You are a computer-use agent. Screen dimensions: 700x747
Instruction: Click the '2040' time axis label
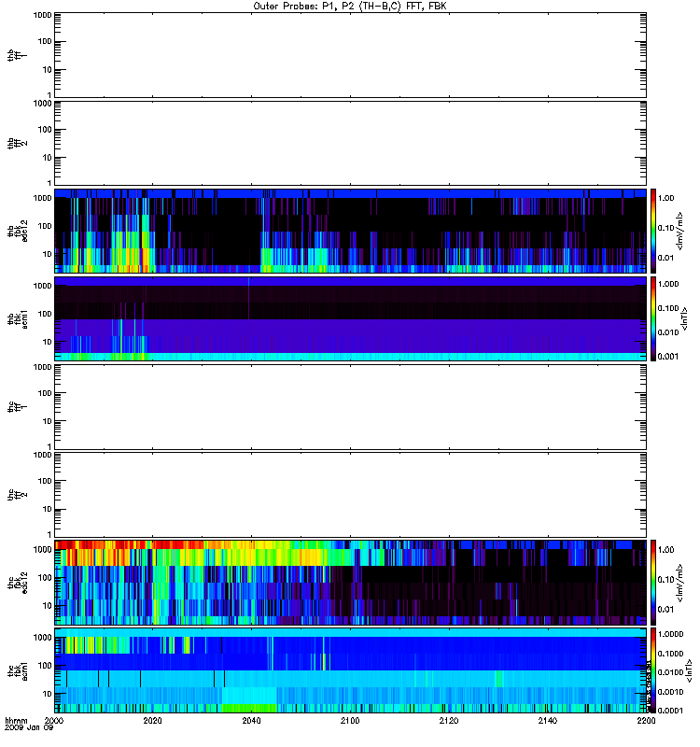click(x=251, y=720)
